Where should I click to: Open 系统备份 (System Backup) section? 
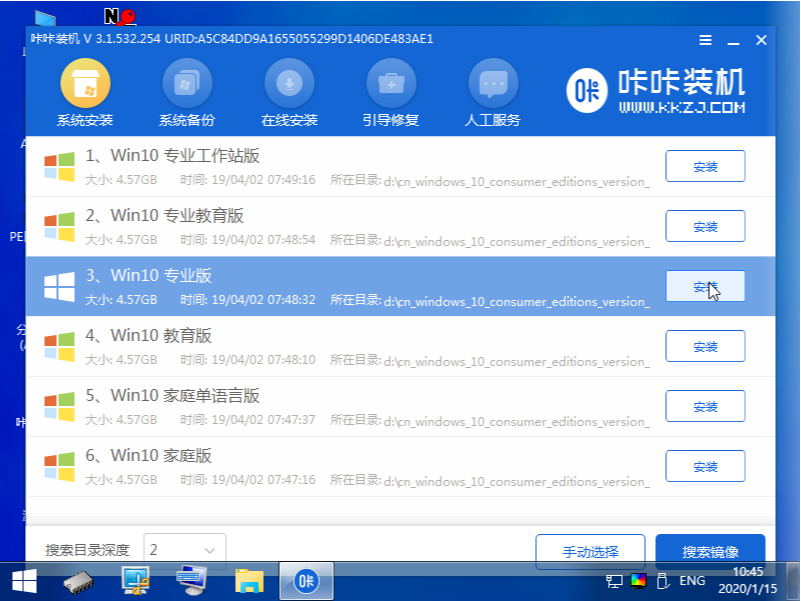click(x=188, y=88)
